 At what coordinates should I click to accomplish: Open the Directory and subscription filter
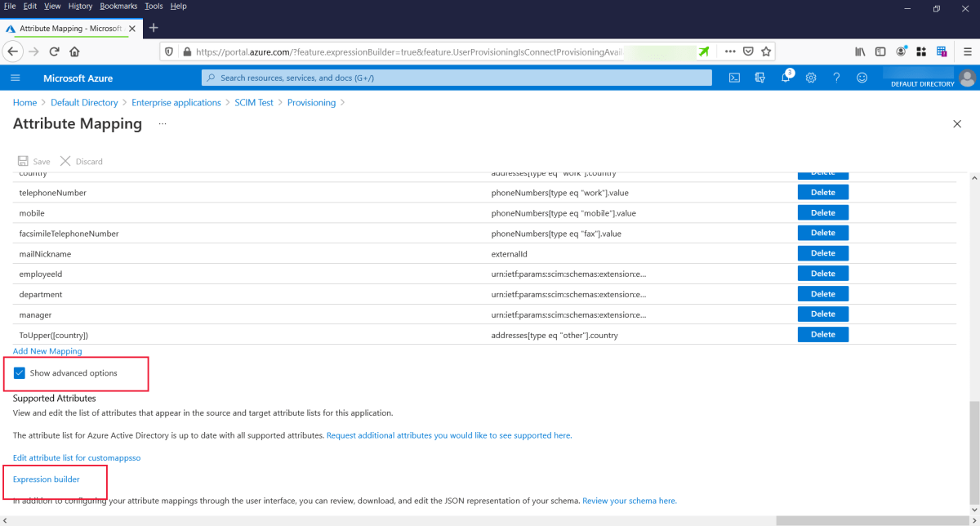pyautogui.click(x=759, y=78)
